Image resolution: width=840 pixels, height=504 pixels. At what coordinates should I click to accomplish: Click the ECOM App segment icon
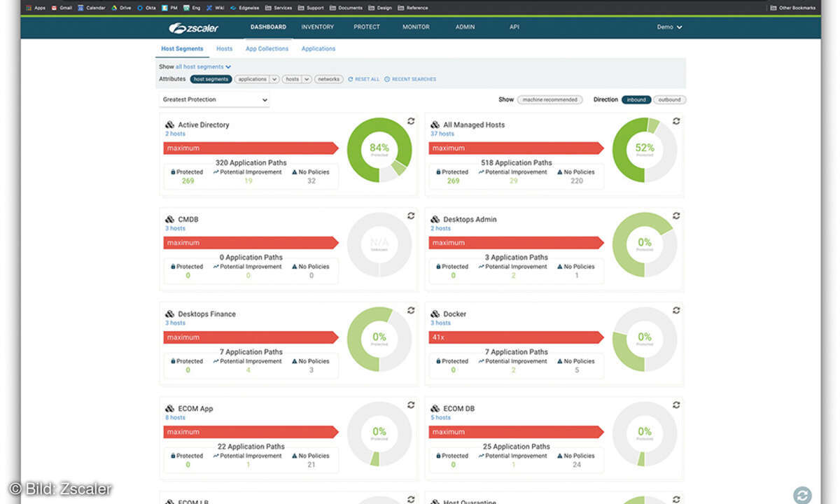click(x=169, y=408)
